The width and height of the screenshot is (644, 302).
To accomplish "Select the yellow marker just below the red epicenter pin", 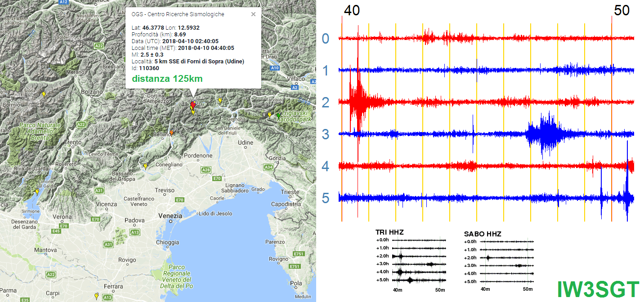I will pos(193,111).
